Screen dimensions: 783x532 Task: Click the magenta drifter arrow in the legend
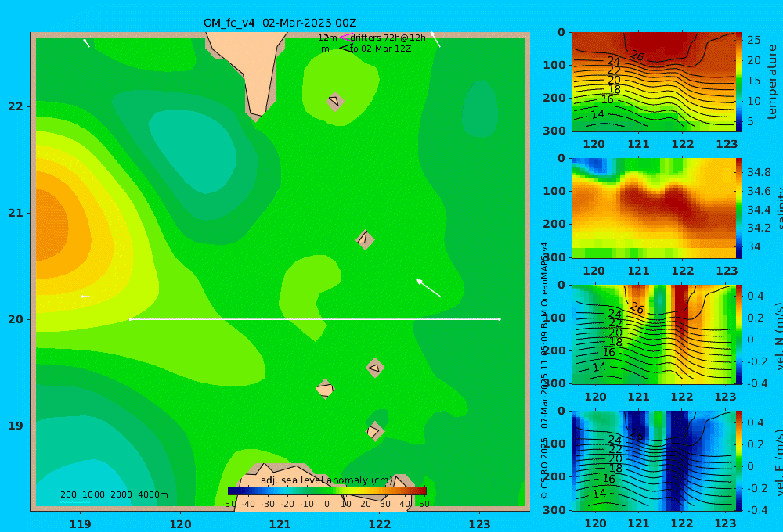point(346,37)
